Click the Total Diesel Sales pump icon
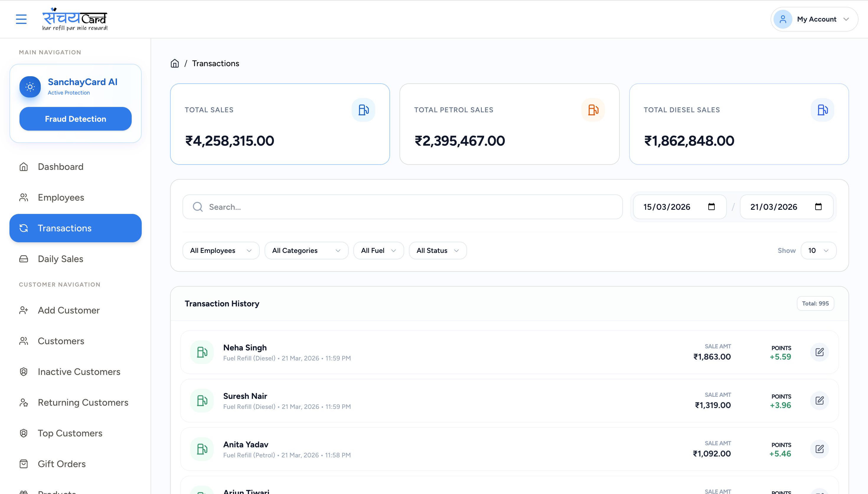Screen dimensions: 868x494 tap(822, 110)
